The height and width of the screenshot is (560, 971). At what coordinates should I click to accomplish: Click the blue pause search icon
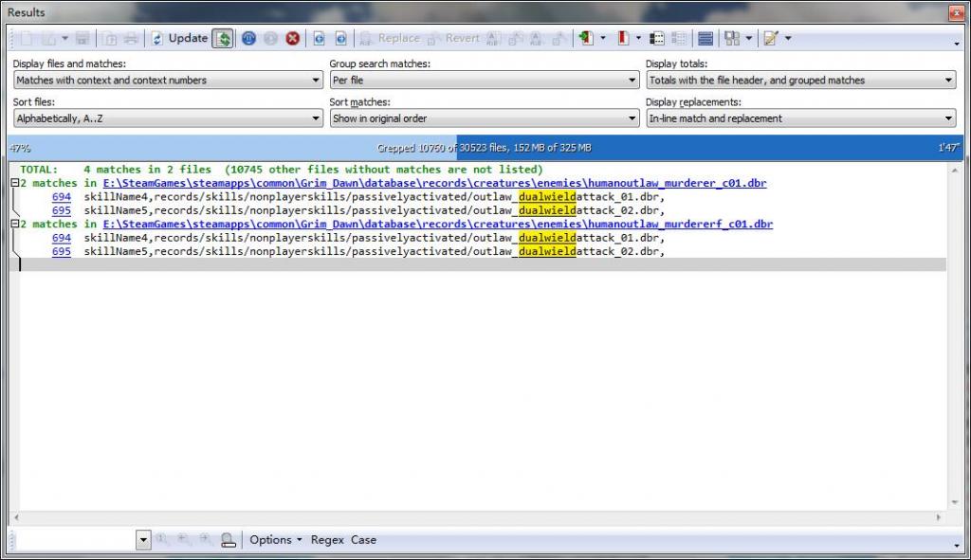[x=248, y=39]
